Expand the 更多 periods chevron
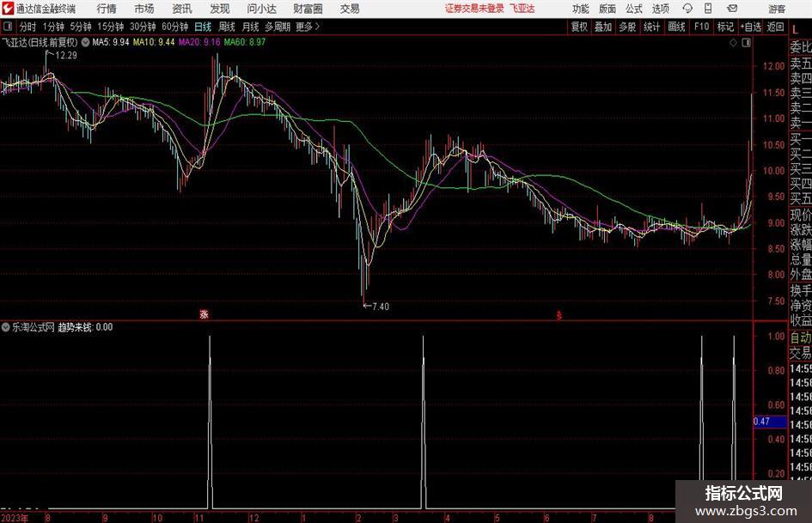812x523 pixels. point(317,27)
